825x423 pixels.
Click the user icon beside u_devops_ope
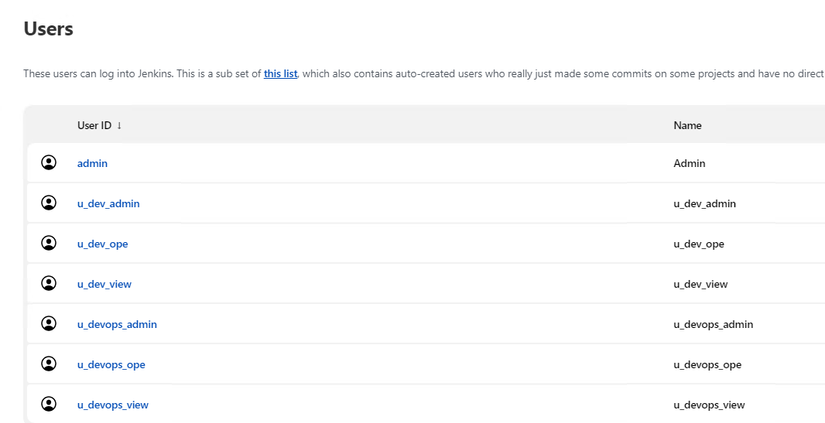tap(49, 364)
